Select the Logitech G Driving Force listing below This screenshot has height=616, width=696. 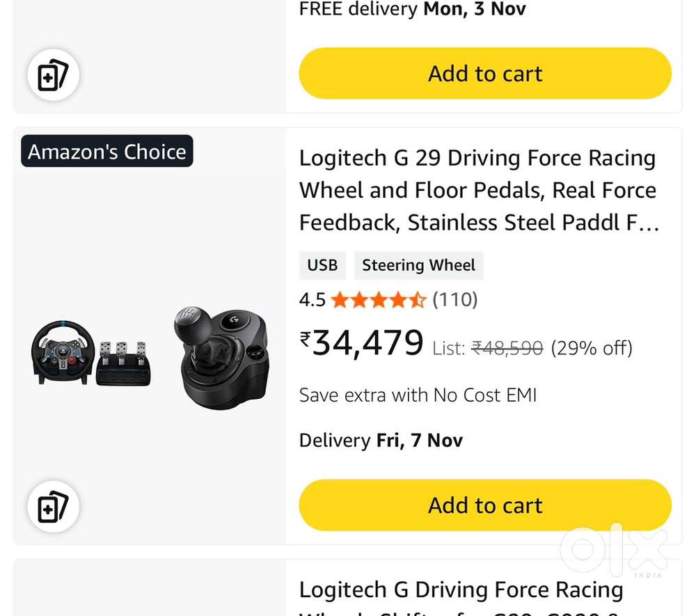click(x=461, y=590)
